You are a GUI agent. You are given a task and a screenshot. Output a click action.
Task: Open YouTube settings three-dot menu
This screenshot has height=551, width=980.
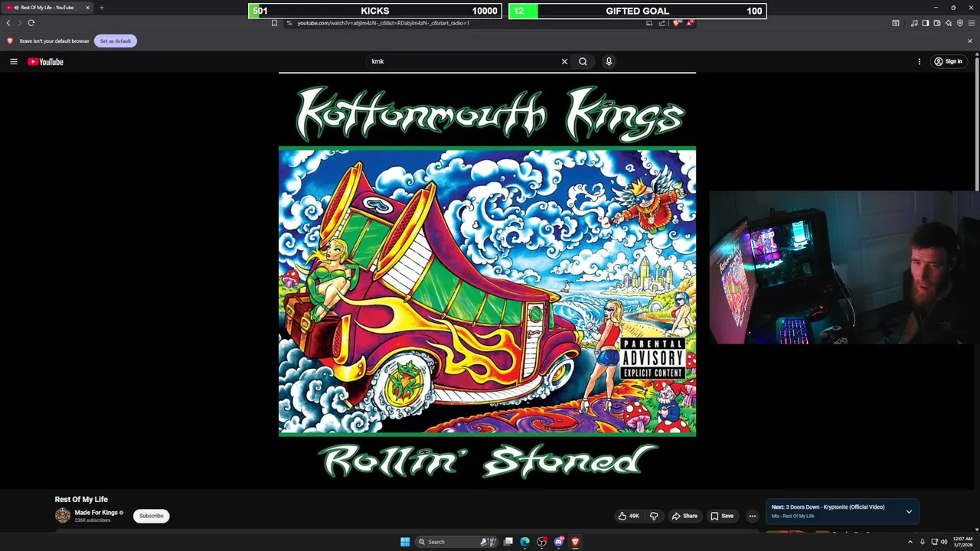(920, 61)
